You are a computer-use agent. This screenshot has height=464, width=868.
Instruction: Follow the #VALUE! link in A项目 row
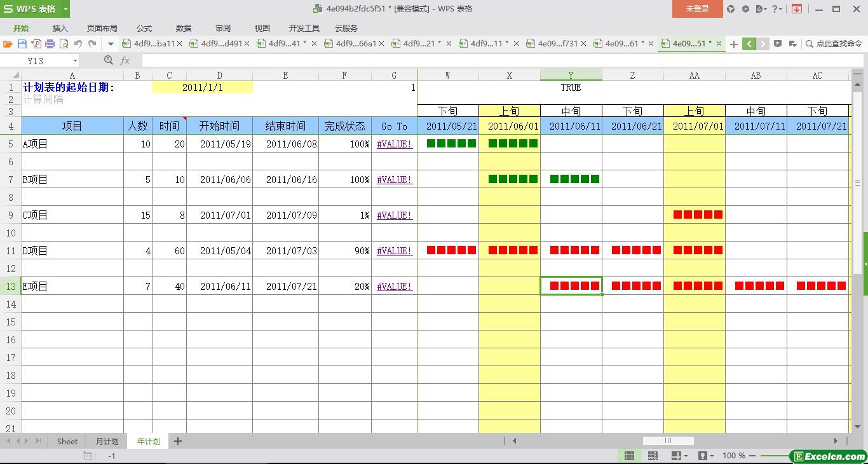coord(395,144)
